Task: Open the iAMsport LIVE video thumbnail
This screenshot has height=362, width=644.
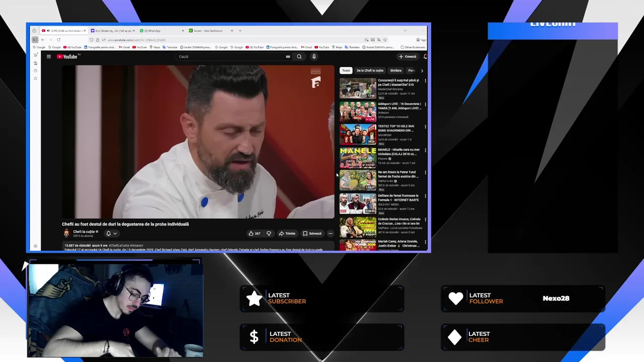Action: tap(358, 112)
